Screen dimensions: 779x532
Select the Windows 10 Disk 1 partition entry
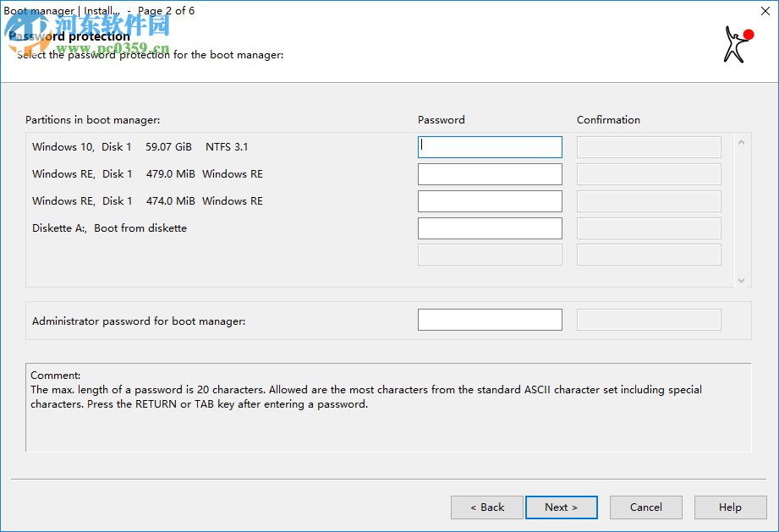(x=140, y=147)
